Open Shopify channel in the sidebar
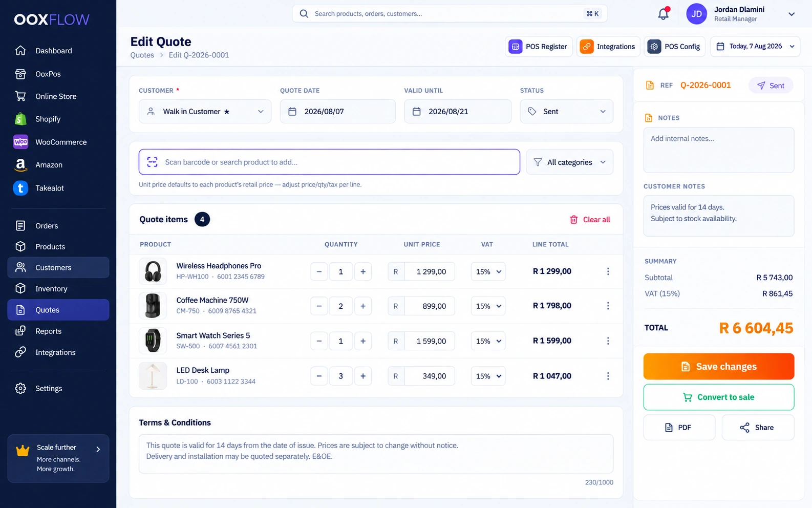The height and width of the screenshot is (508, 812). [58, 119]
